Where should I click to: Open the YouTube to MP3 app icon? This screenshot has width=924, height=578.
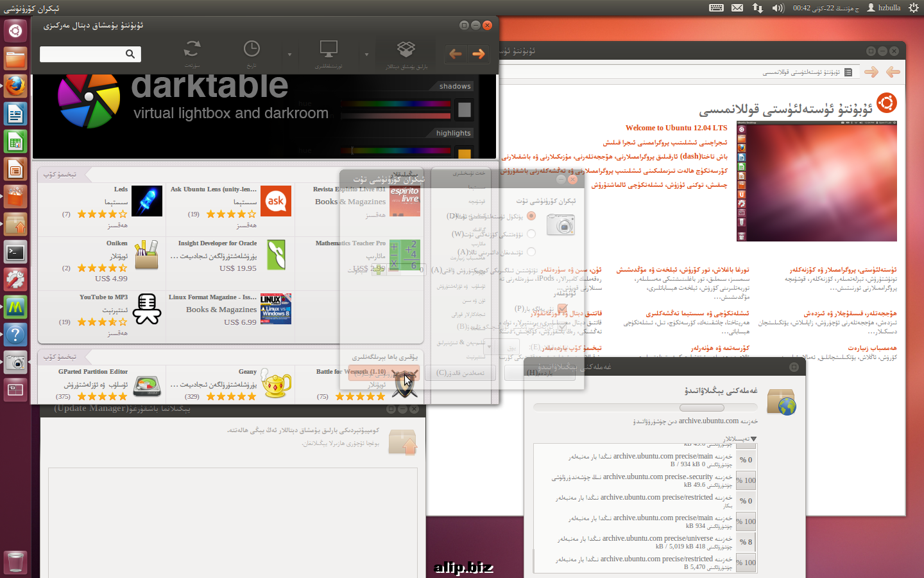(x=147, y=309)
